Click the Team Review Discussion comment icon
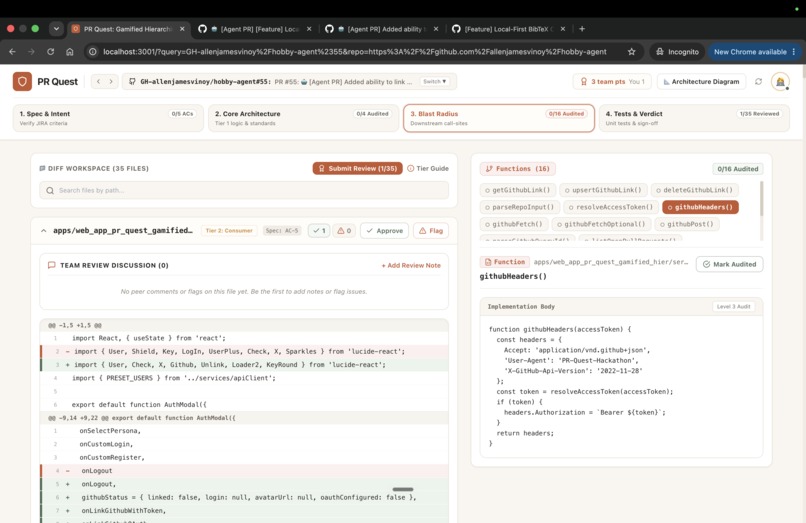Screen dimensions: 806x523 pyautogui.click(x=51, y=265)
